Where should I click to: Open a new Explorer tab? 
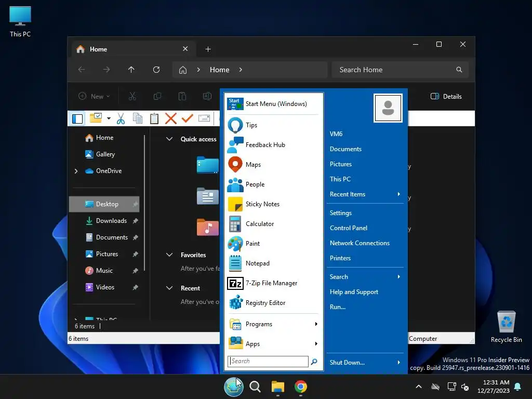[x=208, y=49]
